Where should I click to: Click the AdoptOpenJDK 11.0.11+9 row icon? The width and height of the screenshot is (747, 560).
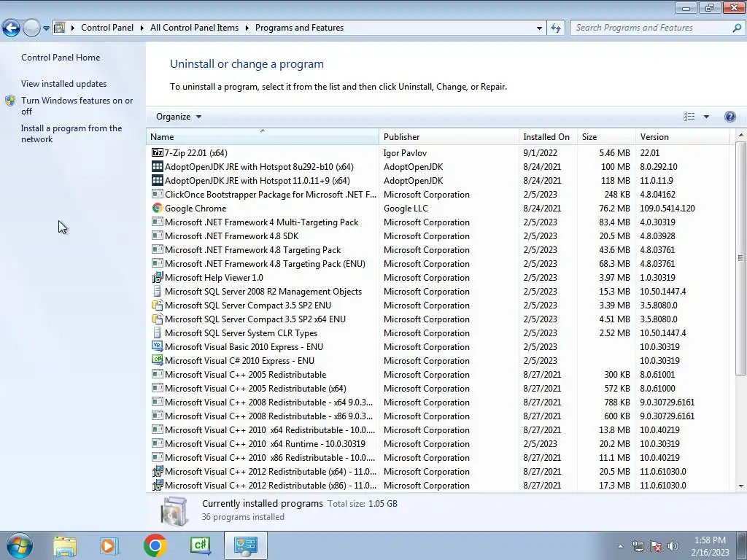pyautogui.click(x=158, y=181)
